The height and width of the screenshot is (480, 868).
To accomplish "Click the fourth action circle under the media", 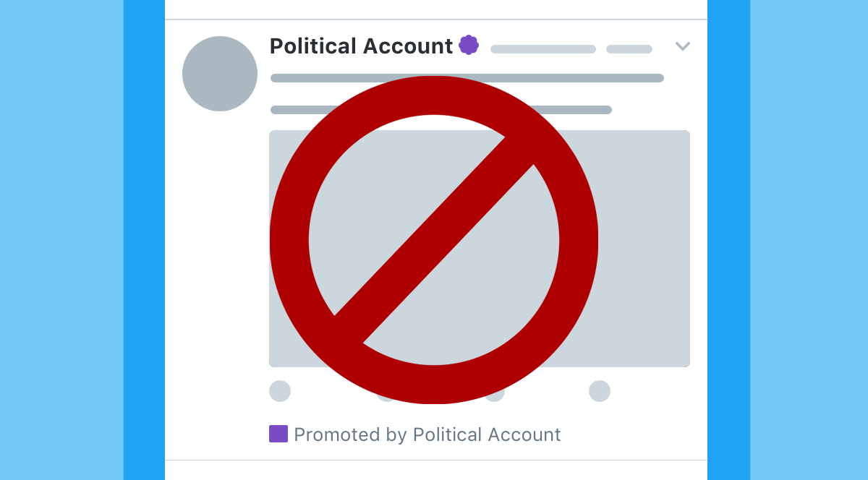I will (x=600, y=391).
